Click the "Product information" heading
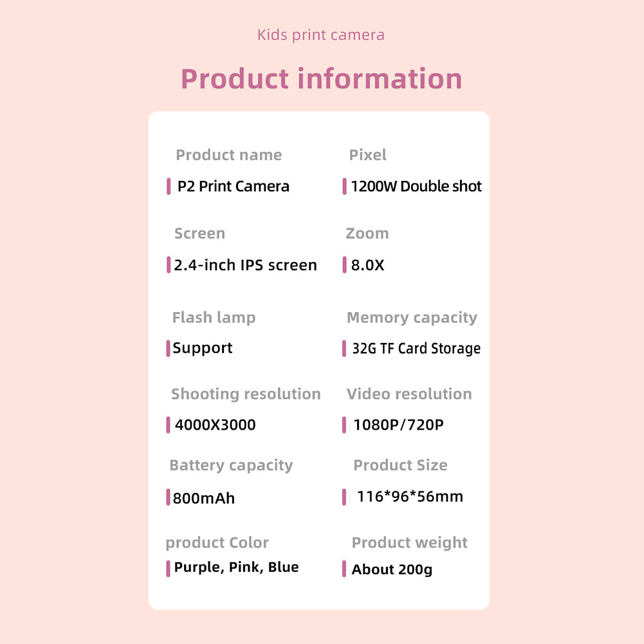 pos(321,79)
